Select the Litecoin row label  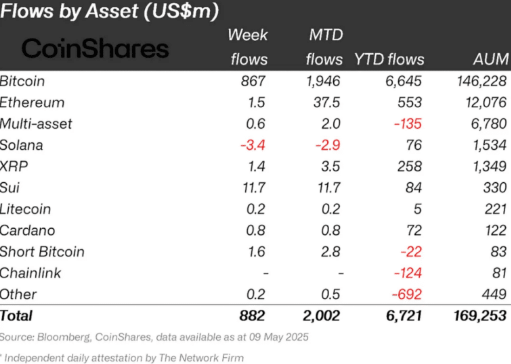[x=25, y=209]
